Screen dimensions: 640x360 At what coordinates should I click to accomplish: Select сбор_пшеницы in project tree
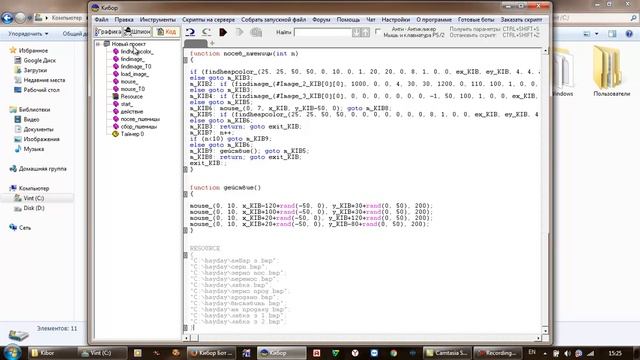[138, 126]
